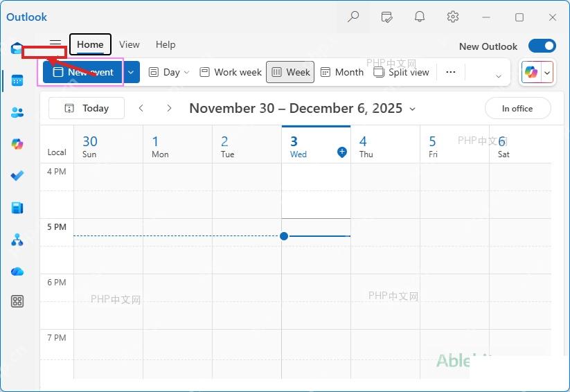Click the Local time zone label
Viewport: 570px width, 392px height.
pos(57,152)
